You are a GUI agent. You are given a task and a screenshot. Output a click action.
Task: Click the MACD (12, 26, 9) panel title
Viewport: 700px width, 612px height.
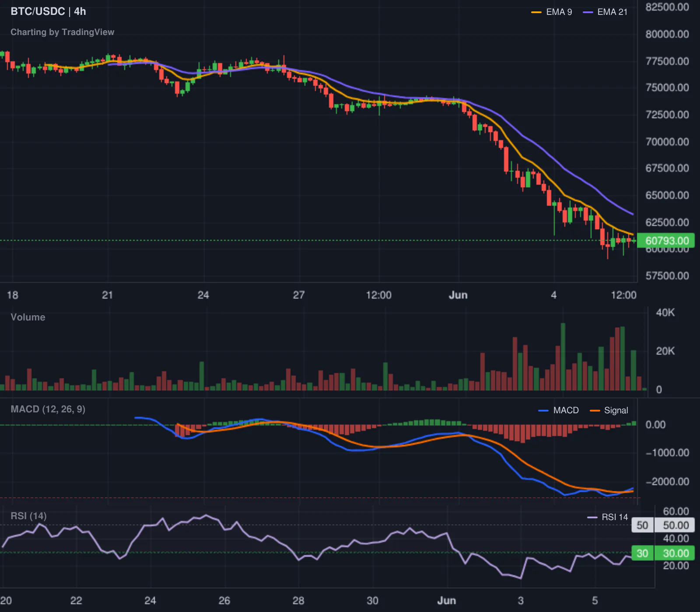(48, 409)
